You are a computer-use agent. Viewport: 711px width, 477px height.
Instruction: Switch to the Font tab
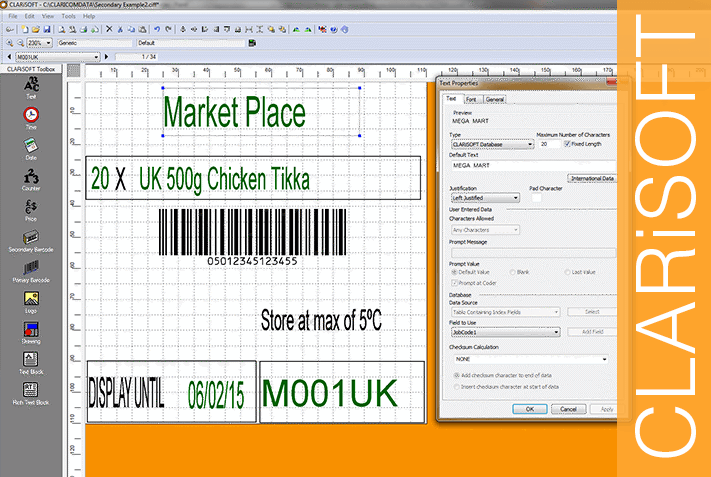point(471,99)
